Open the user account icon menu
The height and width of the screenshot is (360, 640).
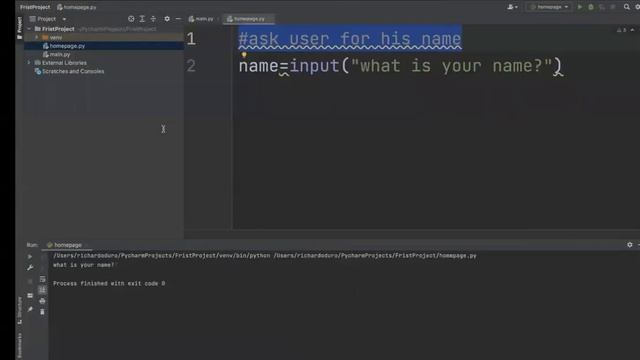[x=512, y=7]
